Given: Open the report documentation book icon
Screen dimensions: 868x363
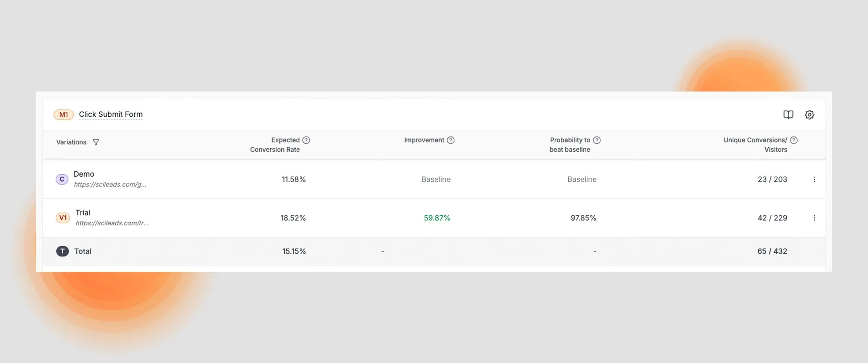Looking at the screenshot, I should click(789, 114).
